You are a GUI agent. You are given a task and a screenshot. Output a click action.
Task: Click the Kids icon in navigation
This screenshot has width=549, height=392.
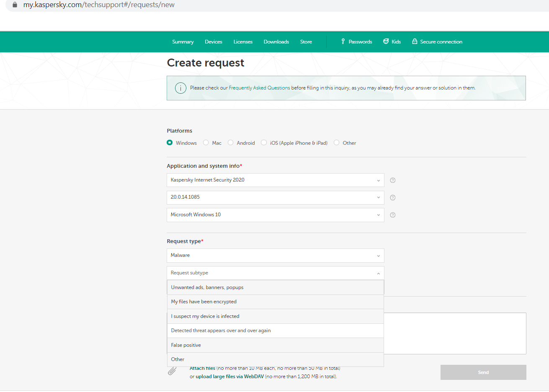point(386,41)
